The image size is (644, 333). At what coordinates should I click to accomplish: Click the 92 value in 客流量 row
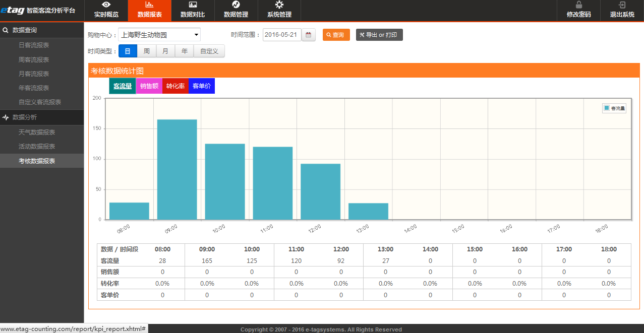point(341,261)
